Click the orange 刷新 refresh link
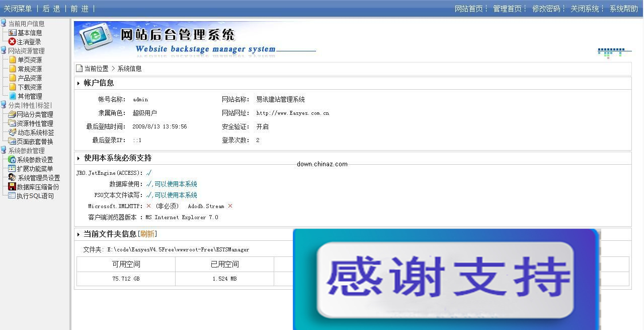 [x=147, y=234]
